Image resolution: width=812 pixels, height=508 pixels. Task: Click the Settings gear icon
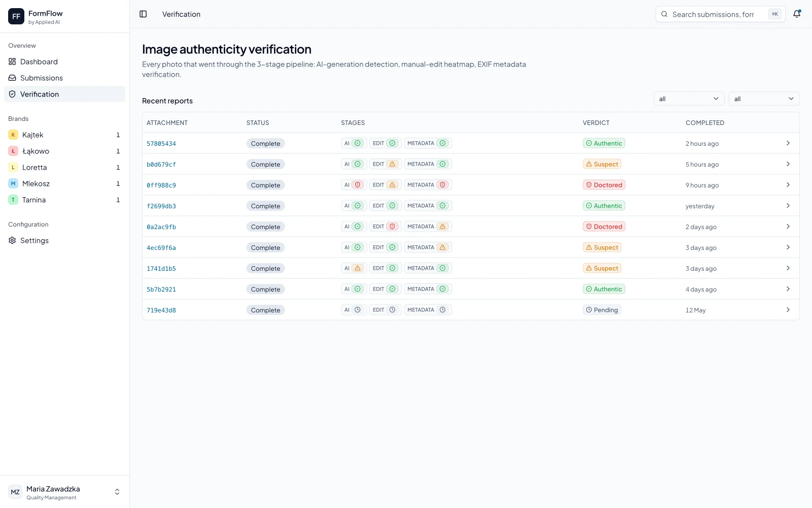[12, 240]
